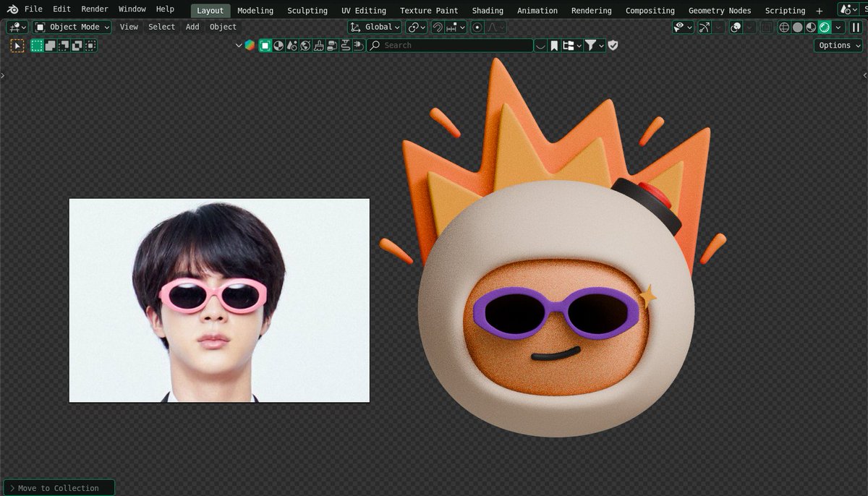Open the View menu in viewport header

(x=129, y=27)
